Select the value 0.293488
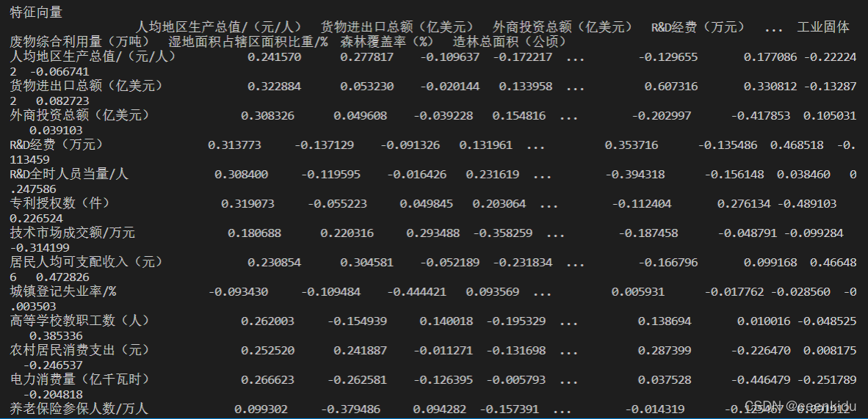The width and height of the screenshot is (868, 419). click(433, 233)
